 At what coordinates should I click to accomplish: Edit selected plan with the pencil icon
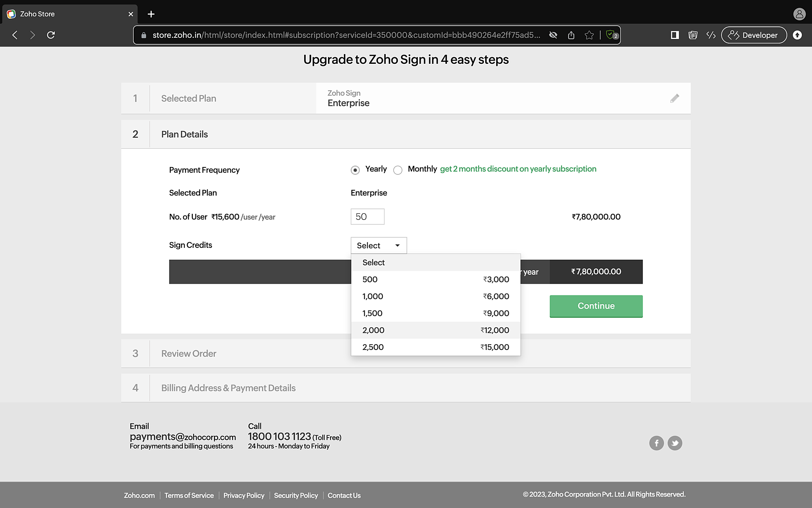pyautogui.click(x=674, y=98)
